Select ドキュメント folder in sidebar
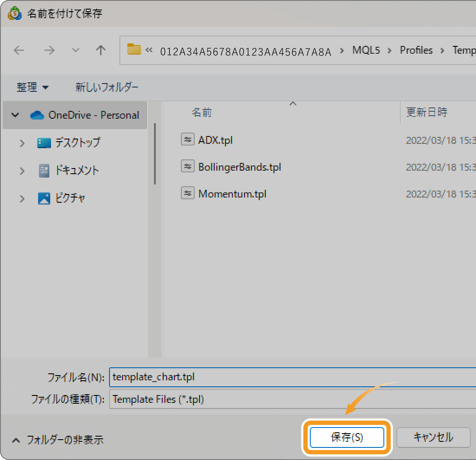Image resolution: width=476 pixels, height=460 pixels. point(77,171)
